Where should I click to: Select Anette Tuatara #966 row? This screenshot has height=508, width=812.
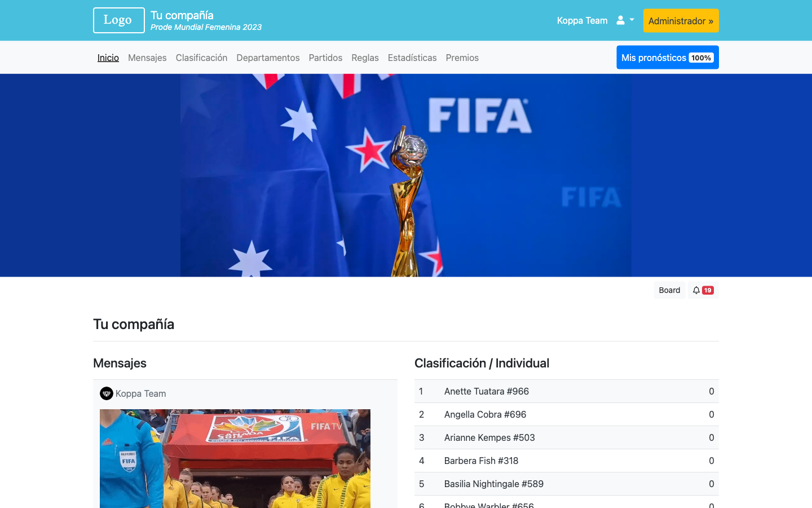pos(567,391)
